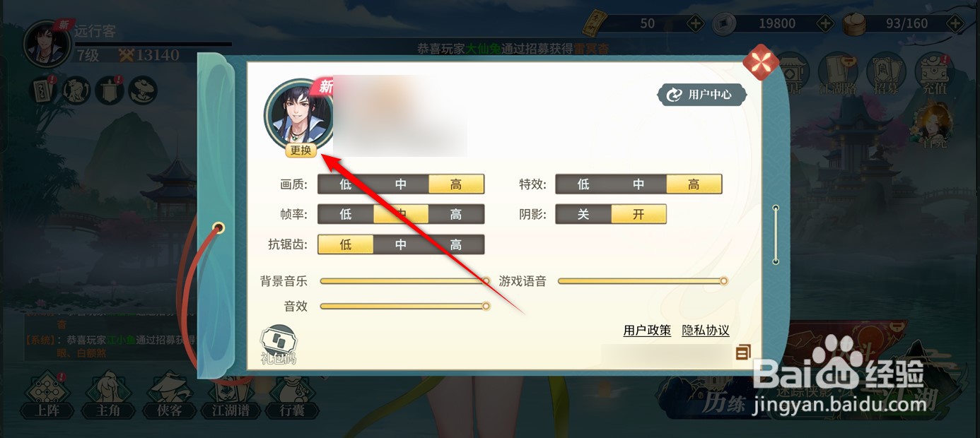Screen dimensions: 980x438
Task: Click the 游戏语音 voice volume slider
Action: pos(643,281)
